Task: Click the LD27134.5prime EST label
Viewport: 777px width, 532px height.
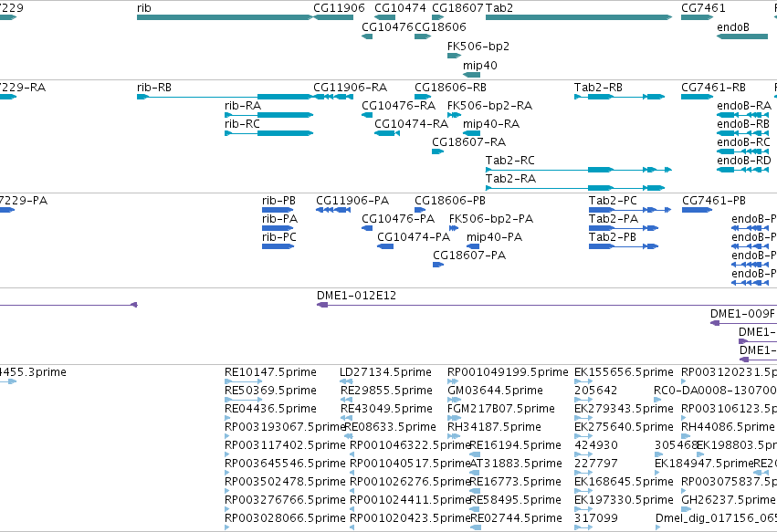Action: click(x=385, y=372)
